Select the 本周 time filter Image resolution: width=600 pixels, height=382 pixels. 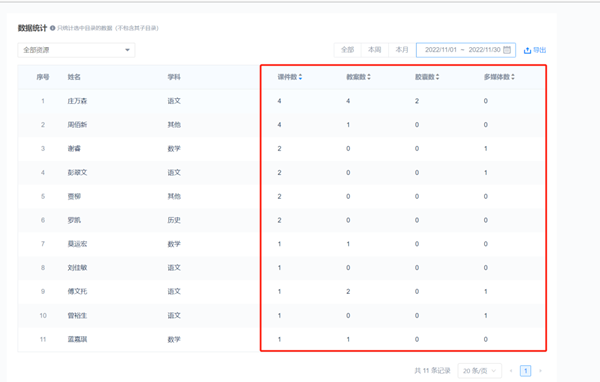[x=375, y=50]
